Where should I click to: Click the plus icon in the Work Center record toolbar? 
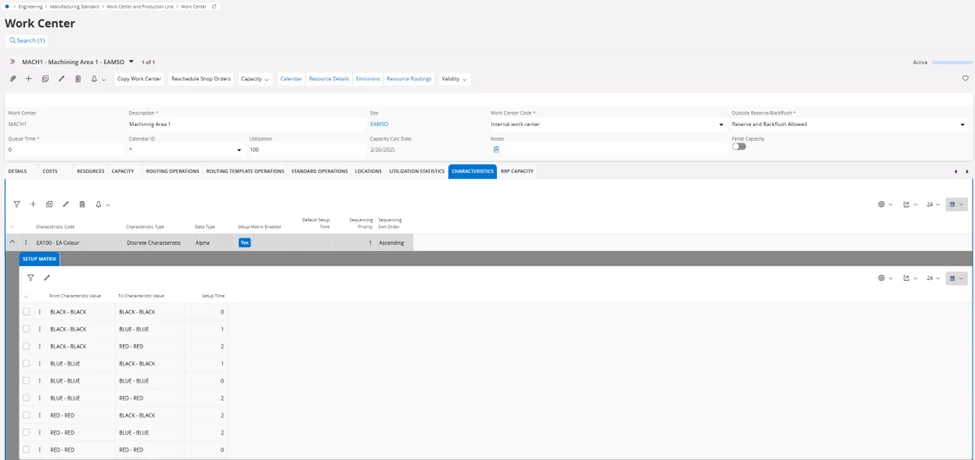[x=29, y=79]
